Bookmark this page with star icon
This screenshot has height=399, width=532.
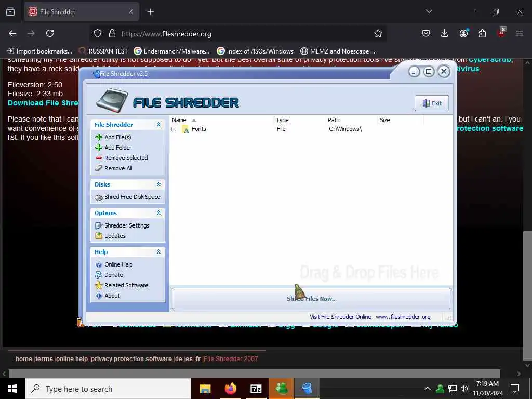pos(378,33)
